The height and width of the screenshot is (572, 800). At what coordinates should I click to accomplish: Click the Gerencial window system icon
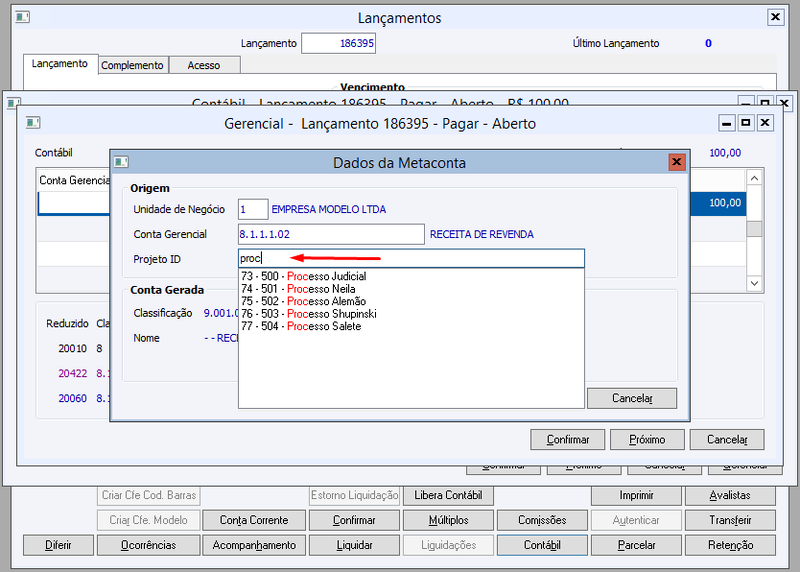coord(33,123)
